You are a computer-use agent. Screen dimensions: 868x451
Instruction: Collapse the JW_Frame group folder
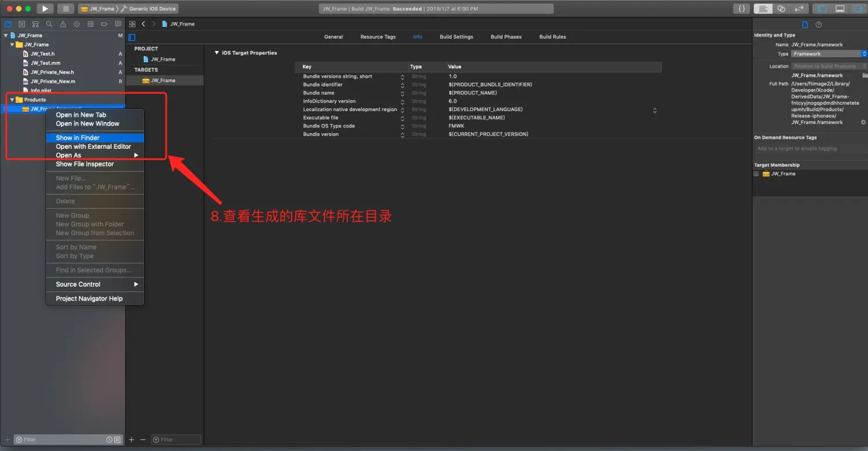pyautogui.click(x=12, y=45)
